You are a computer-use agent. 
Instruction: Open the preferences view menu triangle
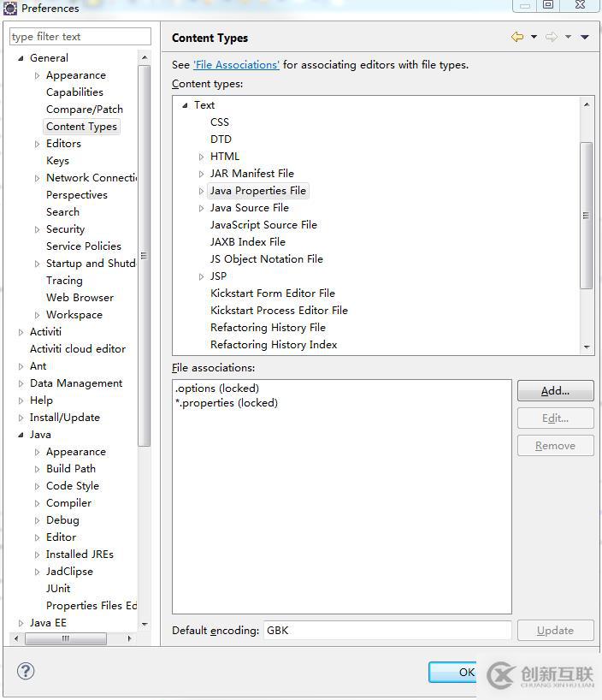(x=585, y=37)
